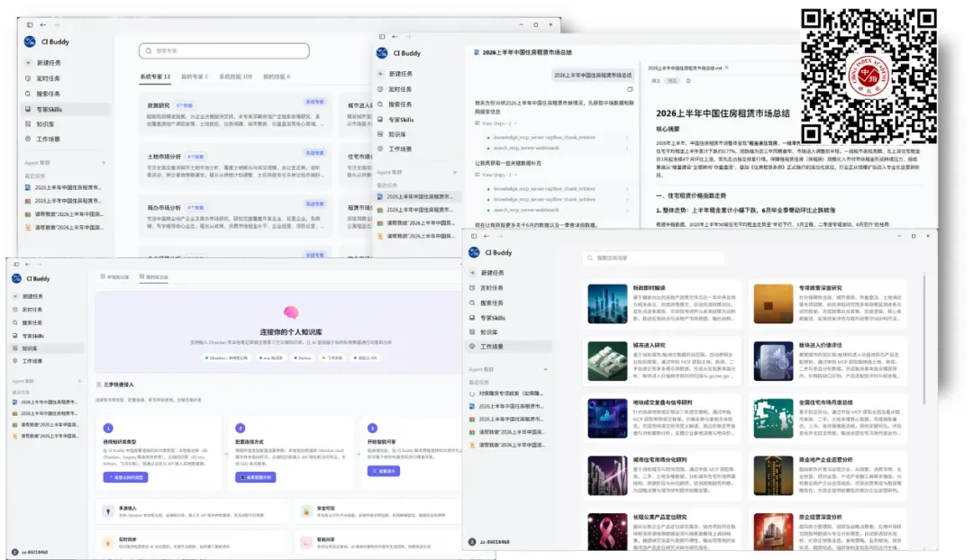973x560 pixels.
Task: Click step 1 blue button under 选择知识库类型
Action: click(x=125, y=477)
